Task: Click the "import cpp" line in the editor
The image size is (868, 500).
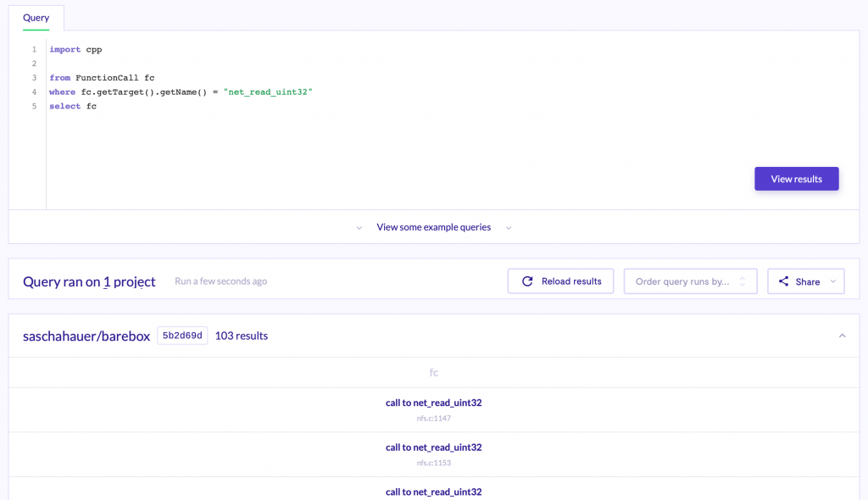Action: 75,50
